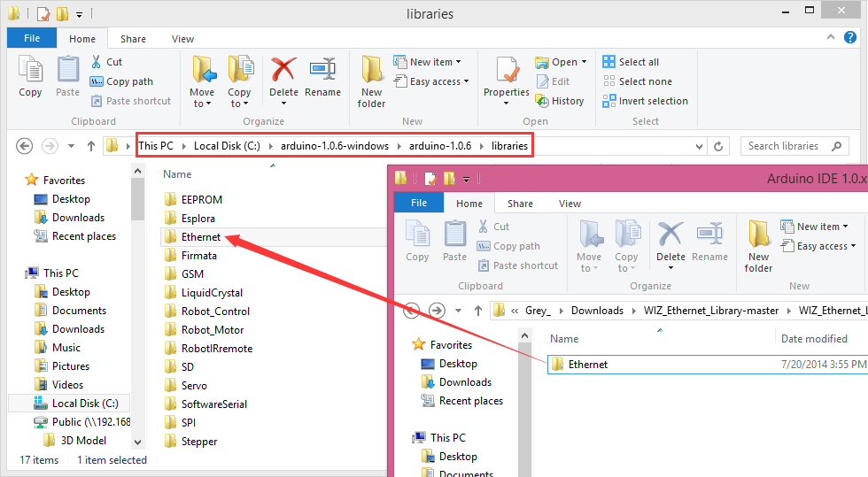Click the Search libraries field
868x477 pixels.
(x=794, y=146)
